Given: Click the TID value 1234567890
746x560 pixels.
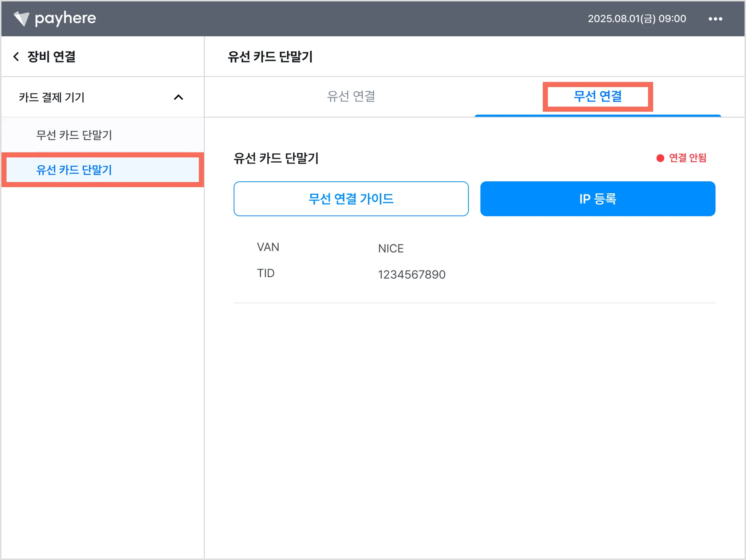Looking at the screenshot, I should point(412,275).
